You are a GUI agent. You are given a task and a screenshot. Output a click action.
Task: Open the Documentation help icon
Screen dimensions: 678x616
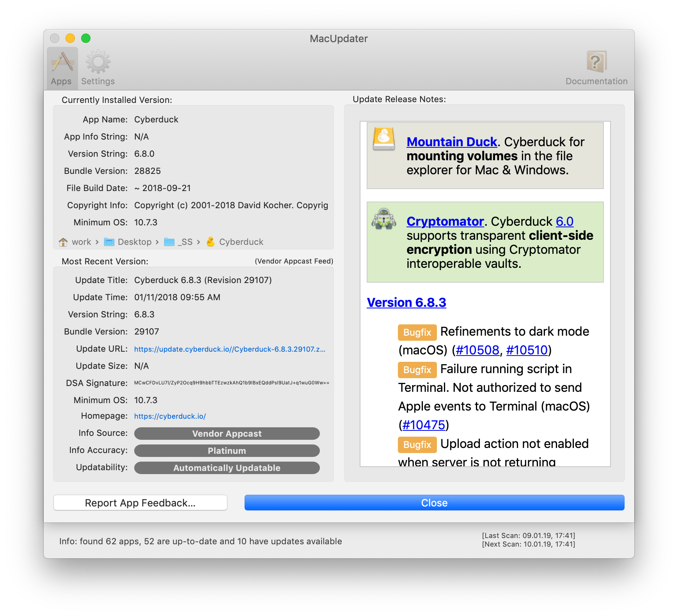pyautogui.click(x=596, y=68)
